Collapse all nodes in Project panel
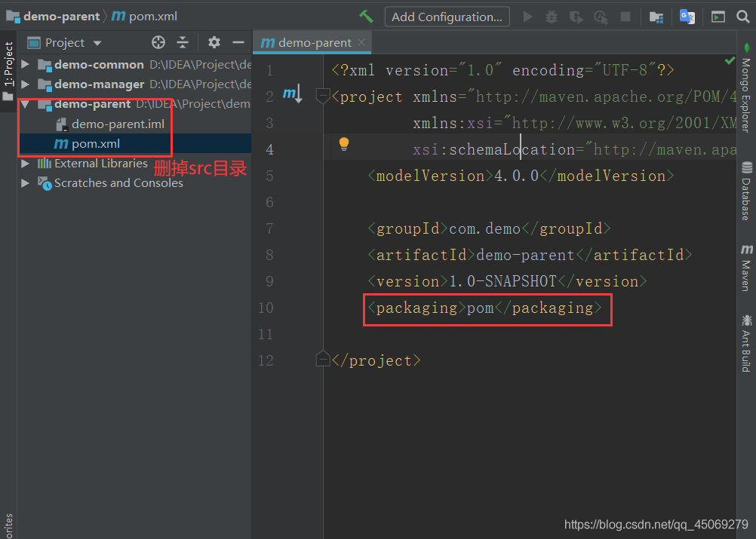 [183, 43]
